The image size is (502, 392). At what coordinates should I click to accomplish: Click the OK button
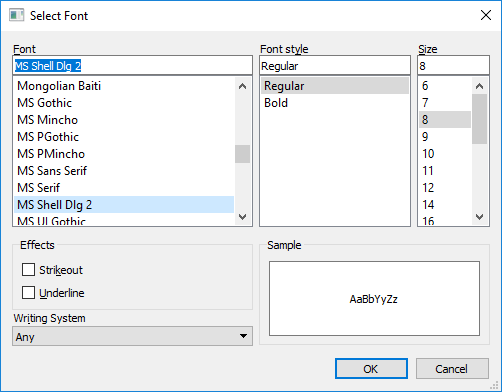pyautogui.click(x=371, y=369)
